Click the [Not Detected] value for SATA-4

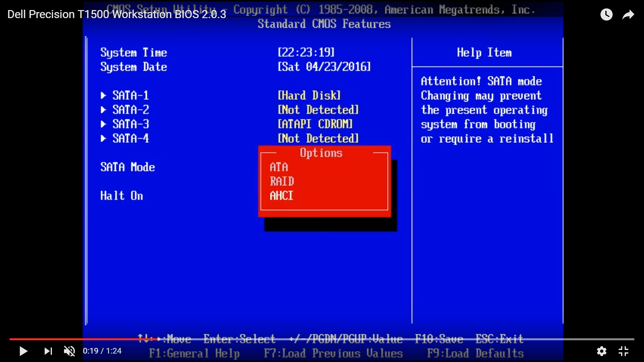tap(318, 138)
